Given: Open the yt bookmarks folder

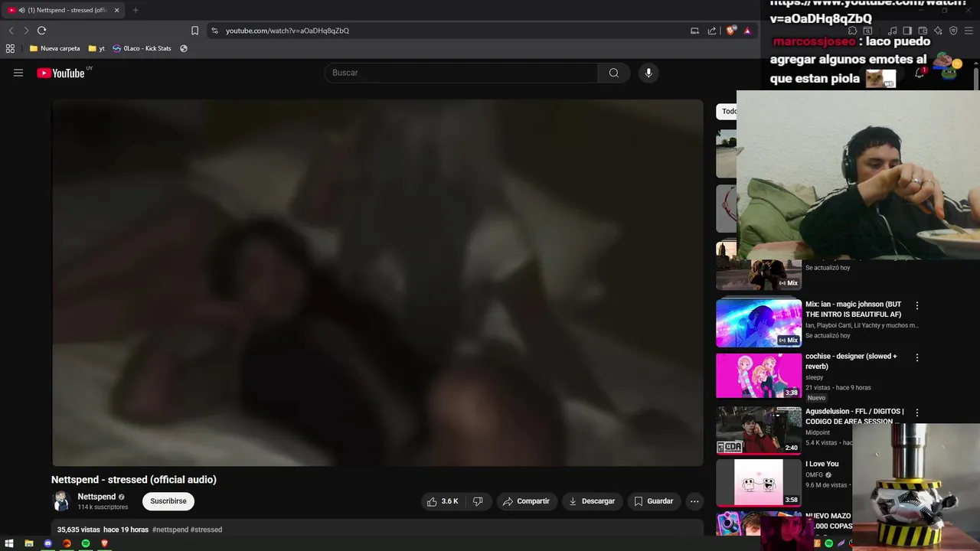Looking at the screenshot, I should coord(96,48).
